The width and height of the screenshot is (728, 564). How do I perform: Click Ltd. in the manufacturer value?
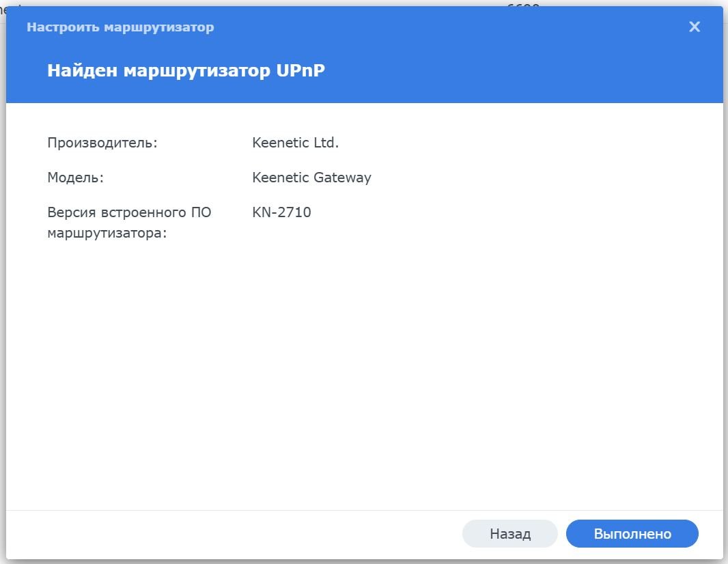point(326,143)
